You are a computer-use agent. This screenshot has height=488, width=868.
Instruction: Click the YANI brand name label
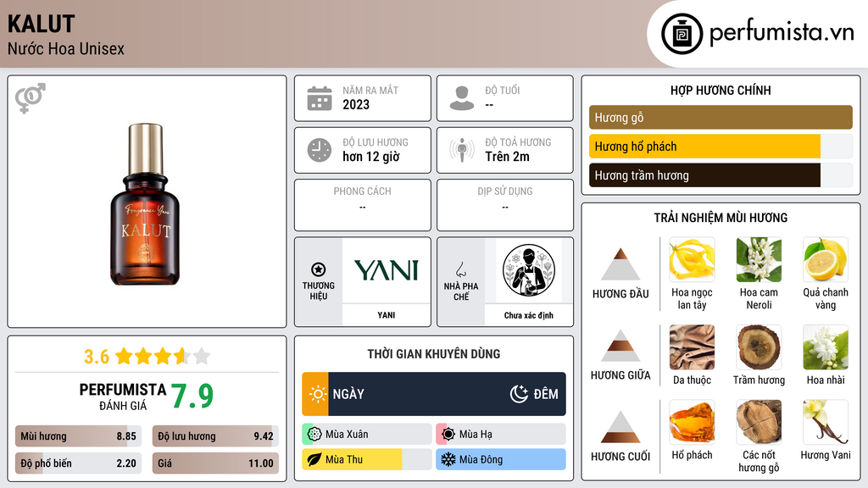[x=387, y=315]
